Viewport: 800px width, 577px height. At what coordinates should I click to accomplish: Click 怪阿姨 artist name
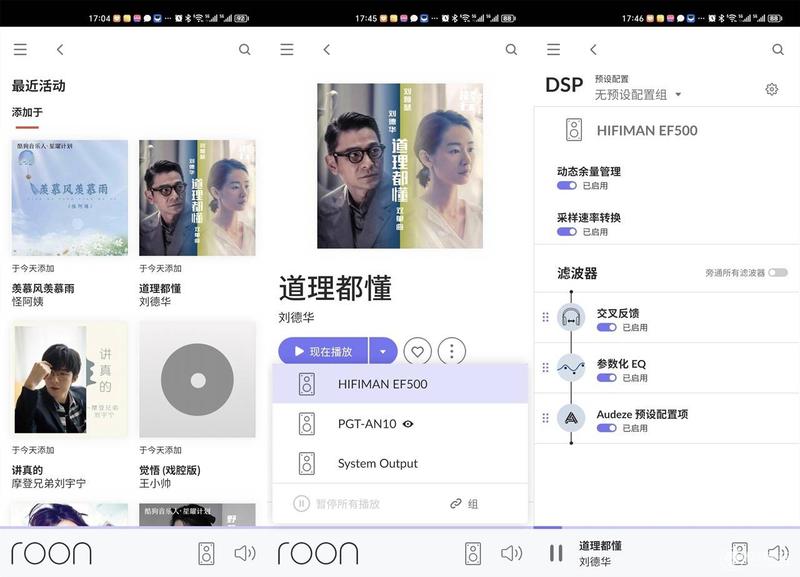(28, 302)
